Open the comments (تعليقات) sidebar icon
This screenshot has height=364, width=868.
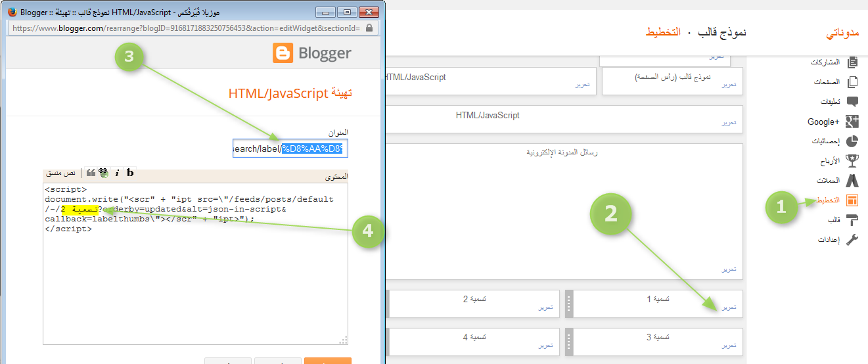point(852,102)
